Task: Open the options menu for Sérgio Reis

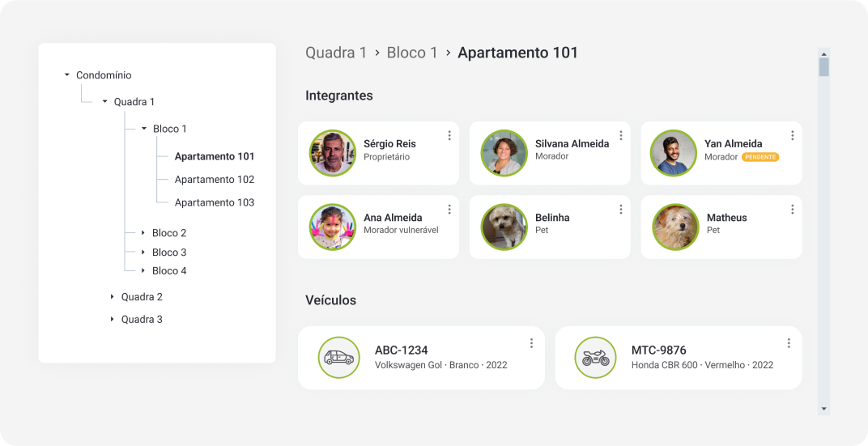Action: [x=449, y=136]
